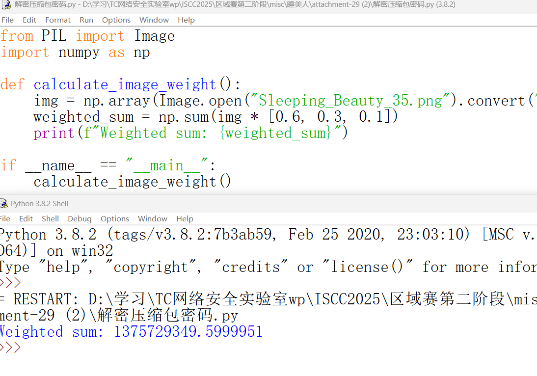Click the 'Weighted sum: 1375729349.5999951' output
The image size is (537, 376).
point(131,331)
